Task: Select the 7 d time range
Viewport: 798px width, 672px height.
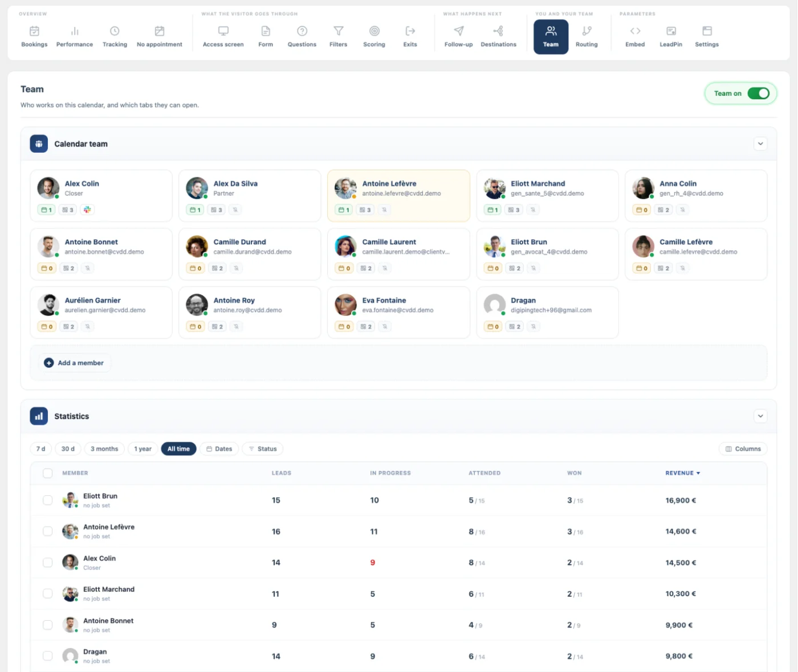Action: [x=40, y=449]
